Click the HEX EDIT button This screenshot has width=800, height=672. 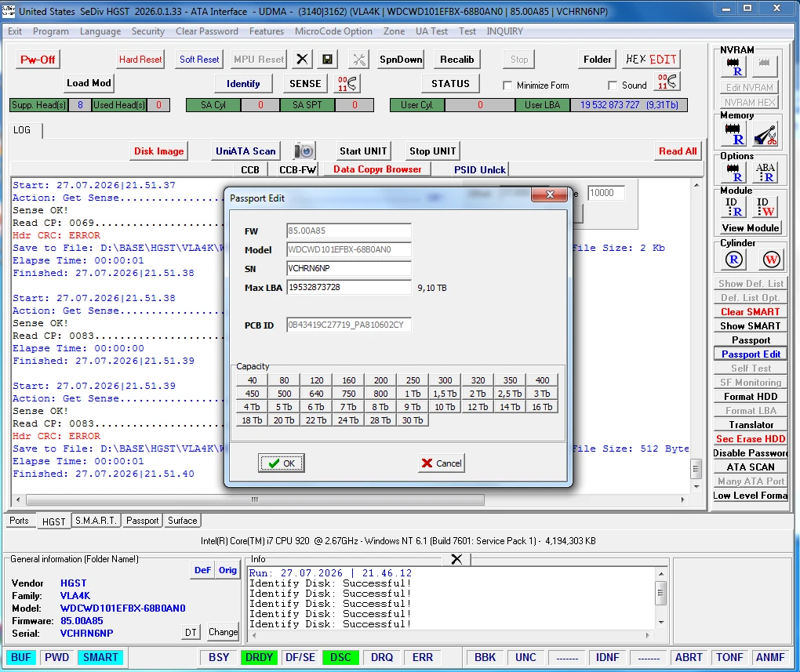pos(650,59)
